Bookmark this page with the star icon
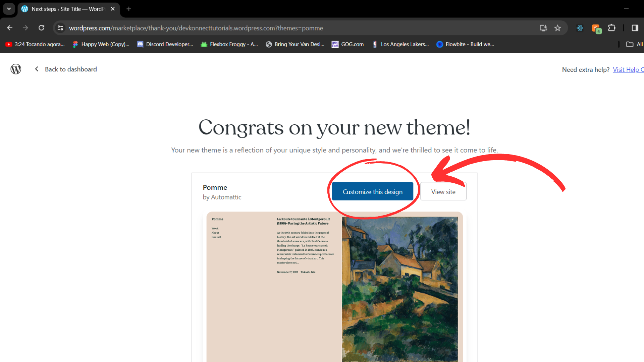644x362 pixels. [x=557, y=28]
